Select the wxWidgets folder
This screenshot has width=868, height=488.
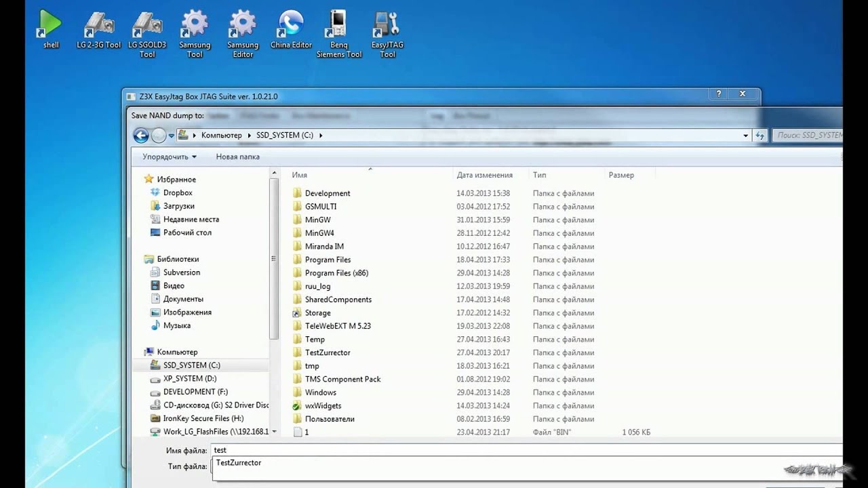323,405
